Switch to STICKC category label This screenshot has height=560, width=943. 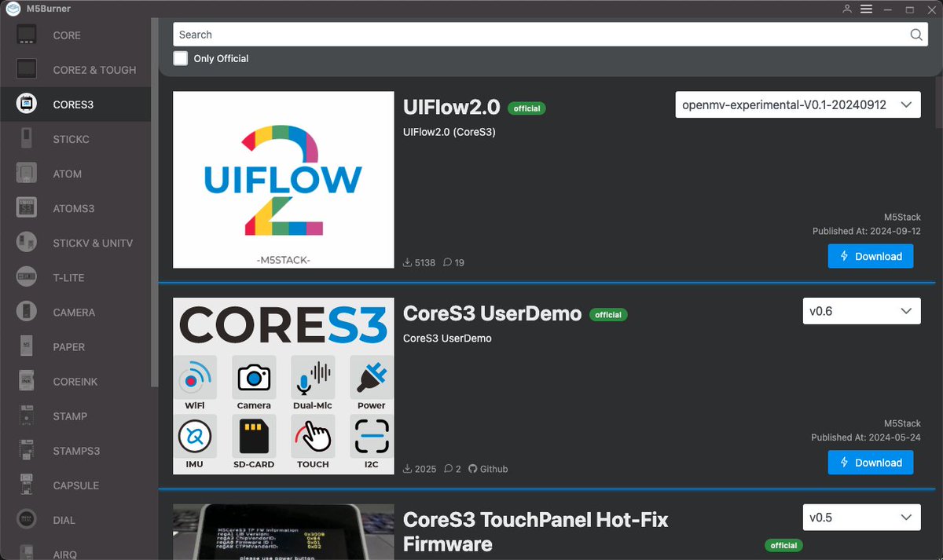(71, 139)
